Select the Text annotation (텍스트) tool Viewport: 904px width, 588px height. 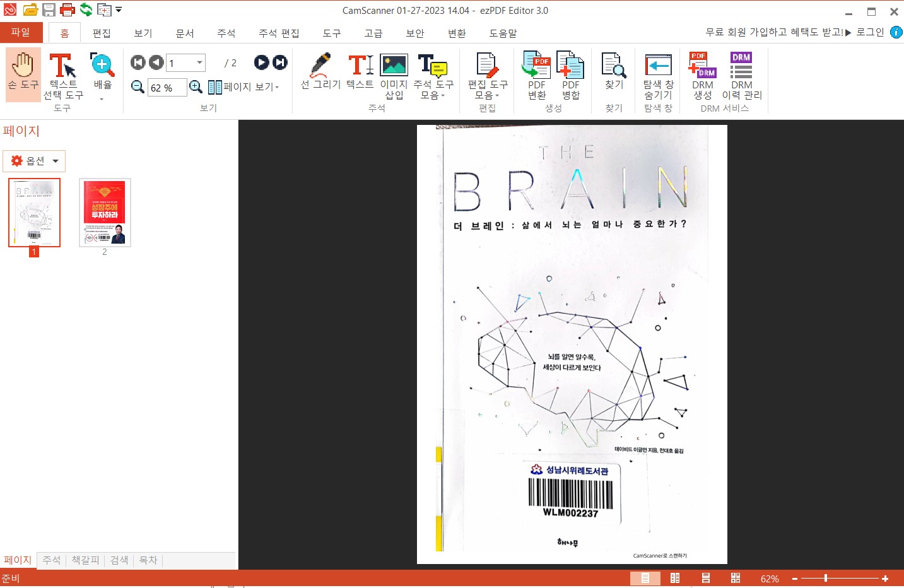tap(360, 72)
